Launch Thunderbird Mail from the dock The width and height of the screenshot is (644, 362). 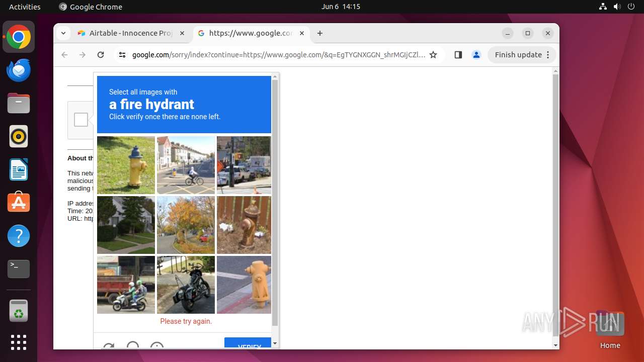[x=19, y=70]
